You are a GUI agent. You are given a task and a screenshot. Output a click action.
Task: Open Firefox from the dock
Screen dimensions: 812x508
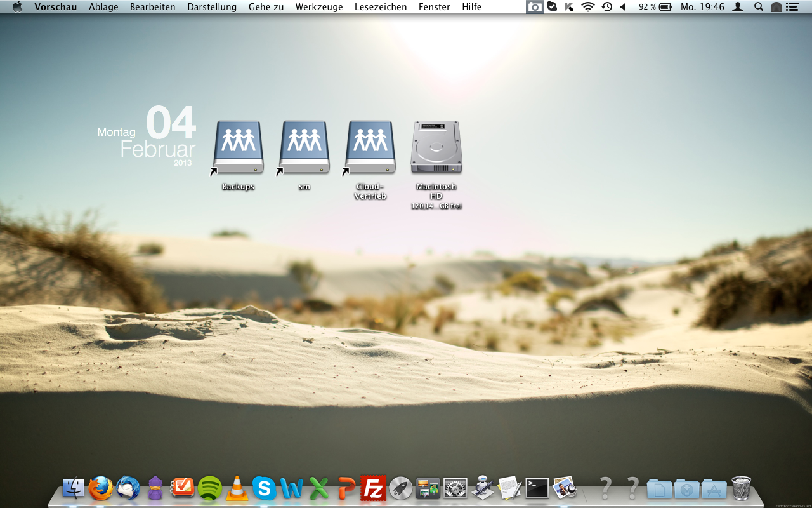click(100, 488)
